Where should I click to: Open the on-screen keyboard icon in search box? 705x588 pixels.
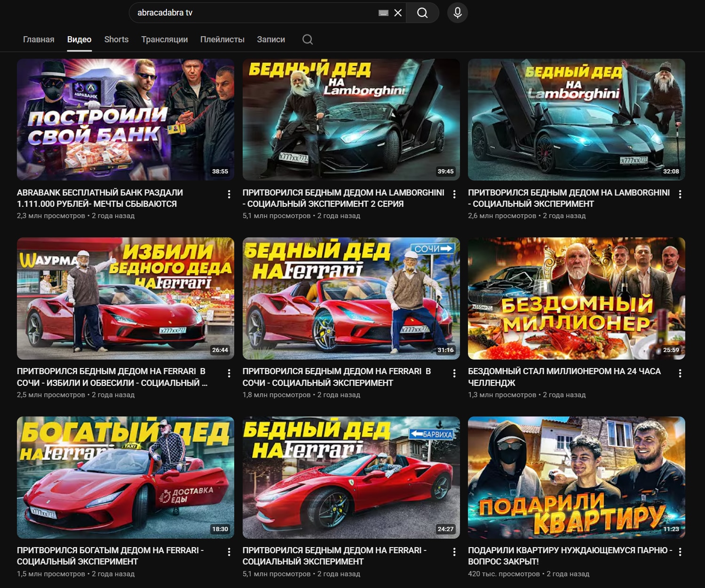[x=383, y=13]
